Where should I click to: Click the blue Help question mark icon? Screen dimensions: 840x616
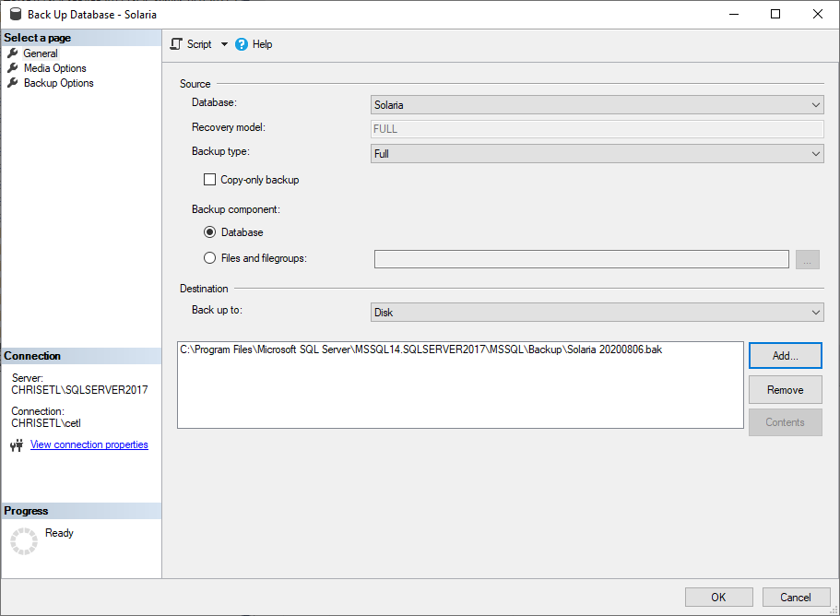pos(242,44)
